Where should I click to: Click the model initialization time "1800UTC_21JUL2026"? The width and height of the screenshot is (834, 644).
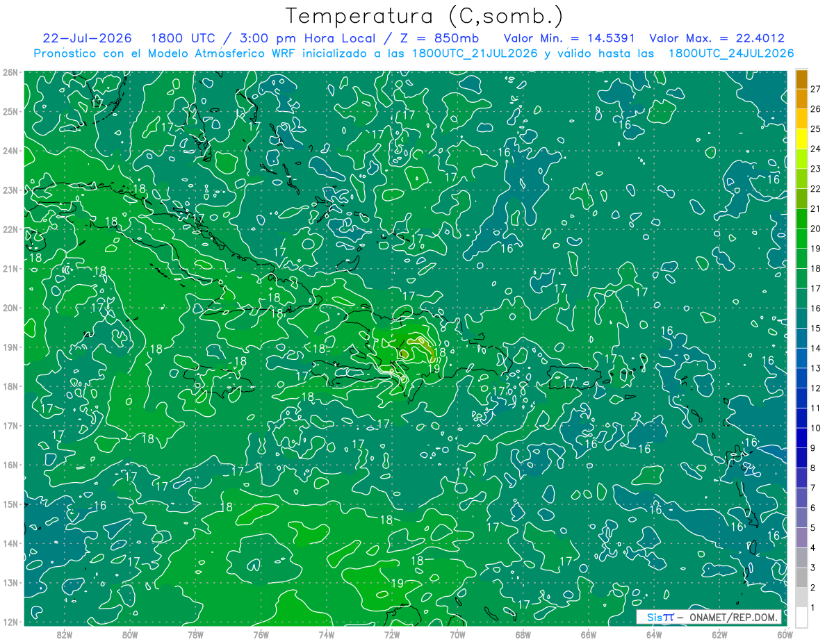(475, 53)
